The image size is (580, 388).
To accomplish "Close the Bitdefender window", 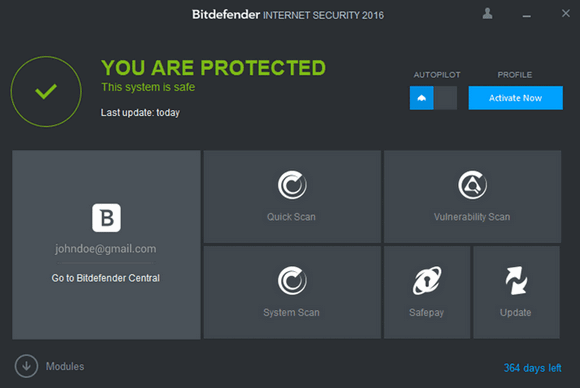I will tap(566, 13).
